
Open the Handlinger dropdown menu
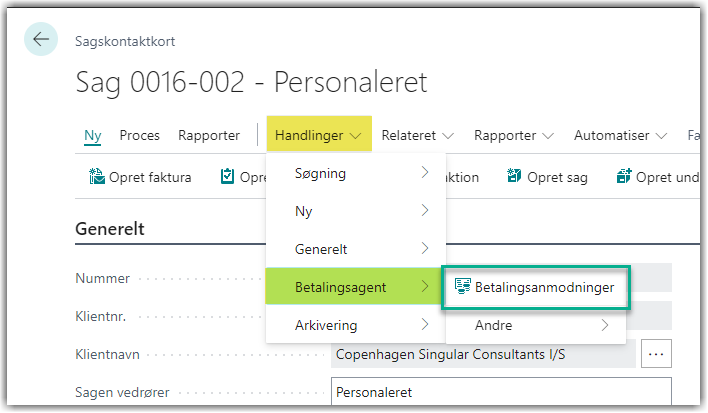click(x=319, y=135)
